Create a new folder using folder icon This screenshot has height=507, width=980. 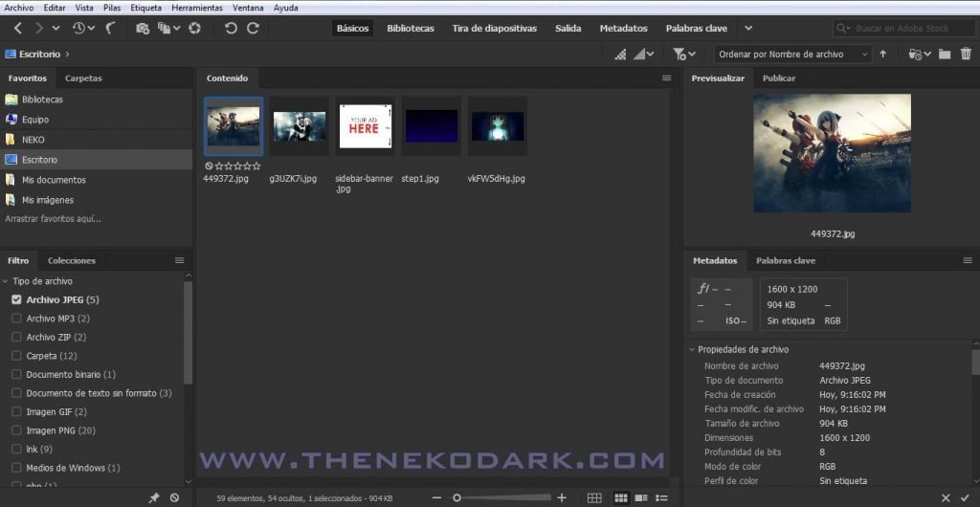[x=945, y=55]
